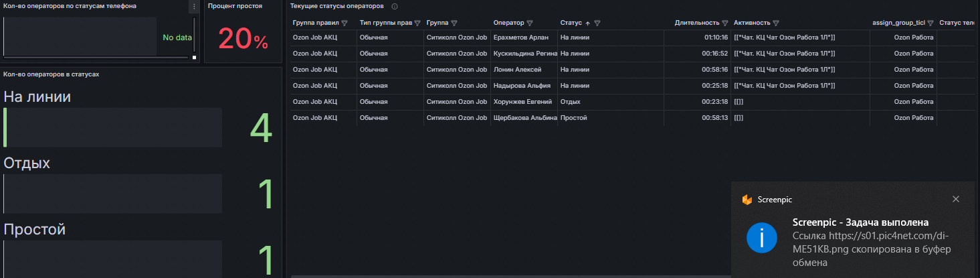The width and height of the screenshot is (980, 278).
Task: Click the Screenpic notification link text
Action: pos(871,249)
